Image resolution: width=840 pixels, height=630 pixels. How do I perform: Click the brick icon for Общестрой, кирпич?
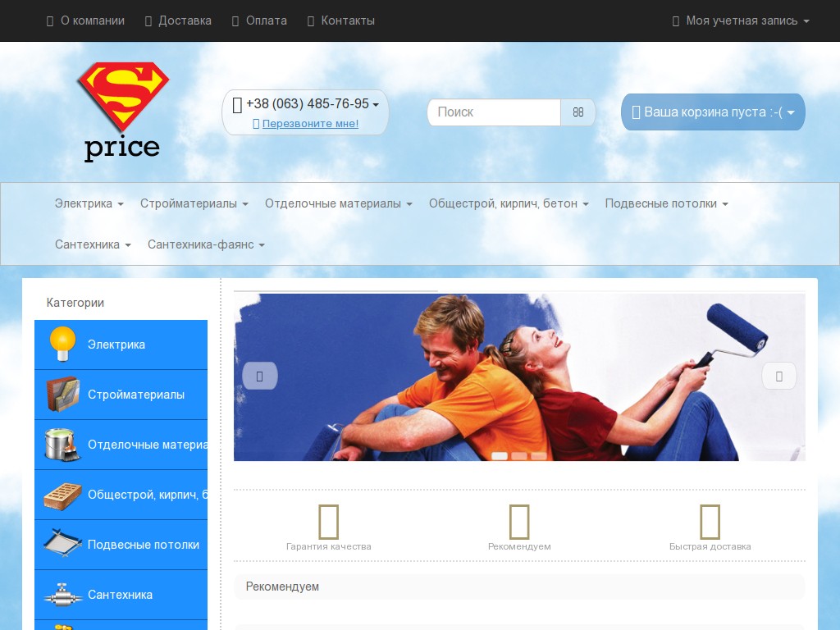(x=62, y=495)
